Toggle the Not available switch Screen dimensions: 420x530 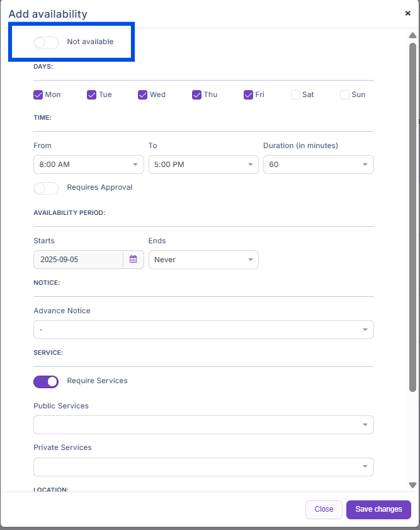(46, 42)
